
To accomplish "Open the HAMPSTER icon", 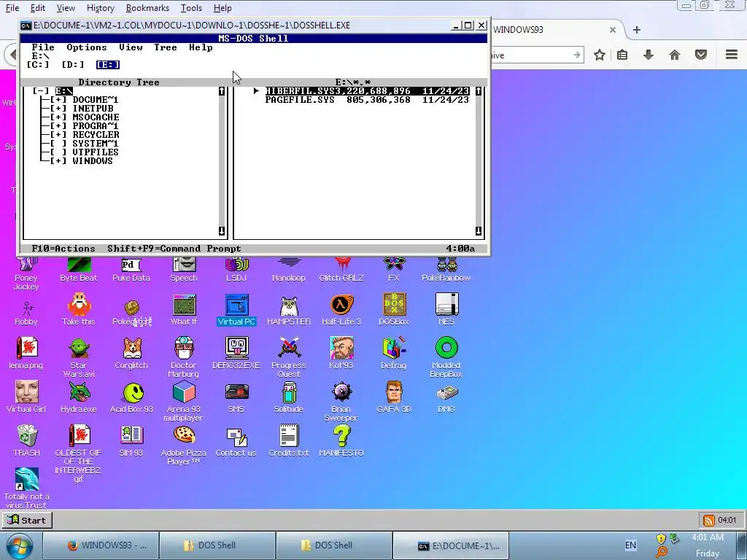I will coord(289,309).
